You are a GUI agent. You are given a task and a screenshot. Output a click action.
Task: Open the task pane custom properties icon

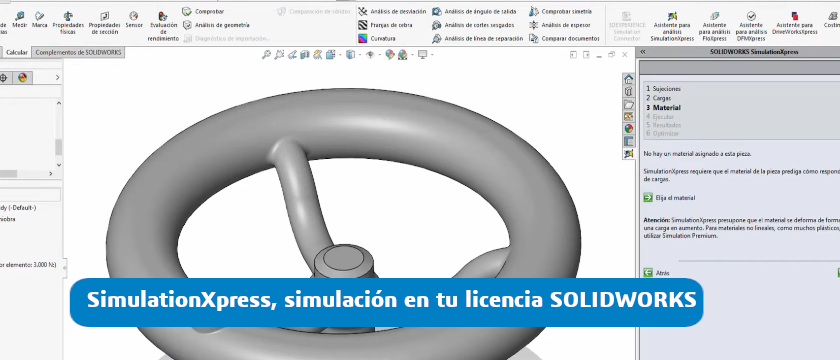(628, 141)
